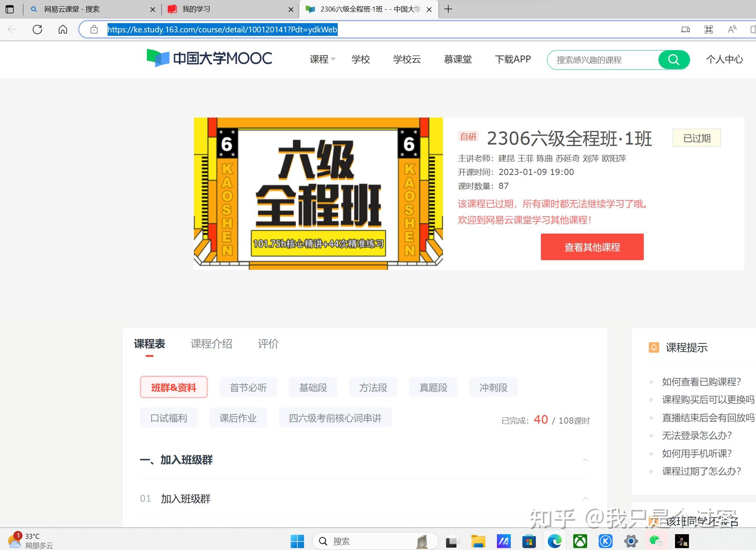Switch to the 课程介绍 tab

click(211, 343)
